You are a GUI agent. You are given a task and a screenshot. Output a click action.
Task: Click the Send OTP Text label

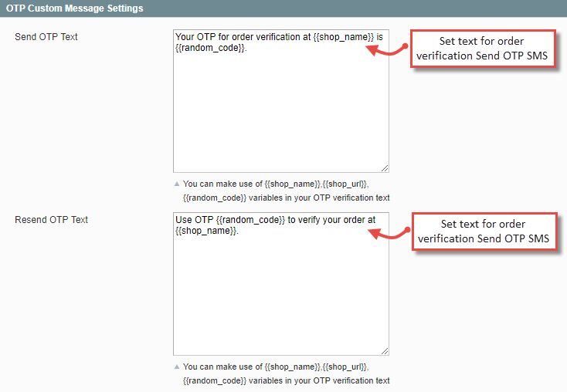click(46, 37)
